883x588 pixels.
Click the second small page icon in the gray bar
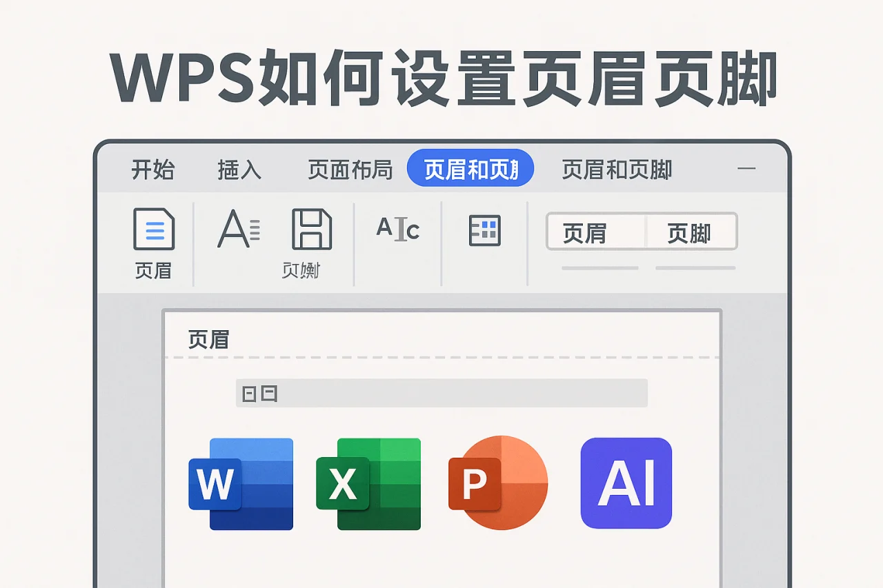pos(268,392)
